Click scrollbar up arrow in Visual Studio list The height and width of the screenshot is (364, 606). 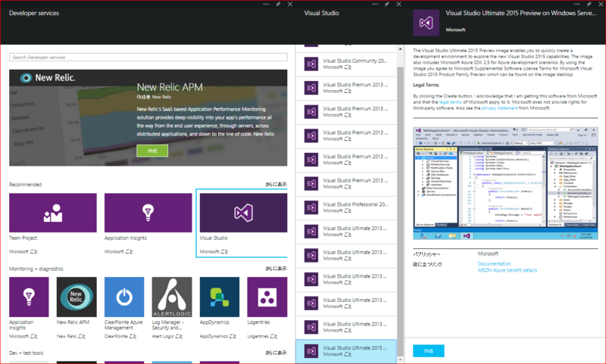click(401, 49)
